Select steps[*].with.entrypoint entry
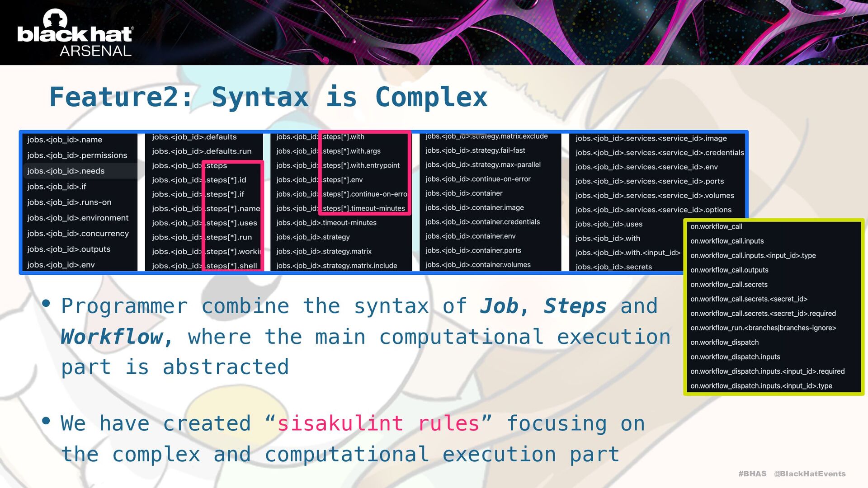 click(361, 165)
